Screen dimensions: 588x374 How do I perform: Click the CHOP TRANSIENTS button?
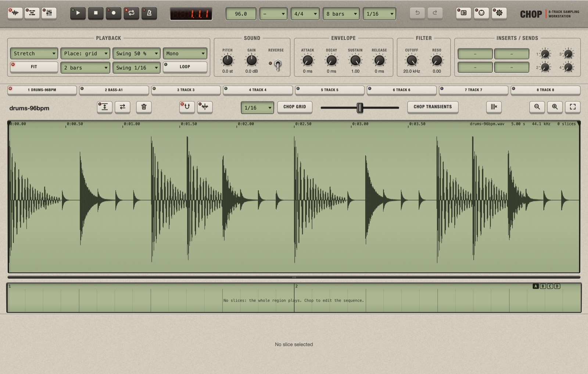click(433, 107)
